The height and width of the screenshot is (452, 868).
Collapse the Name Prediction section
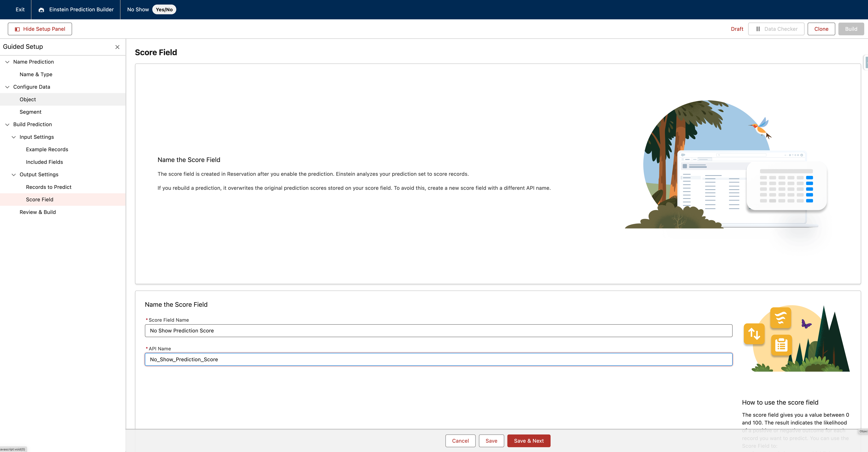7,62
